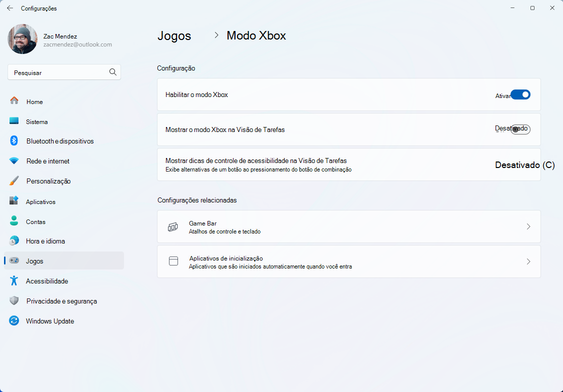Click text 'Atalhos de controle e teclado'
This screenshot has width=563, height=392.
(x=225, y=231)
